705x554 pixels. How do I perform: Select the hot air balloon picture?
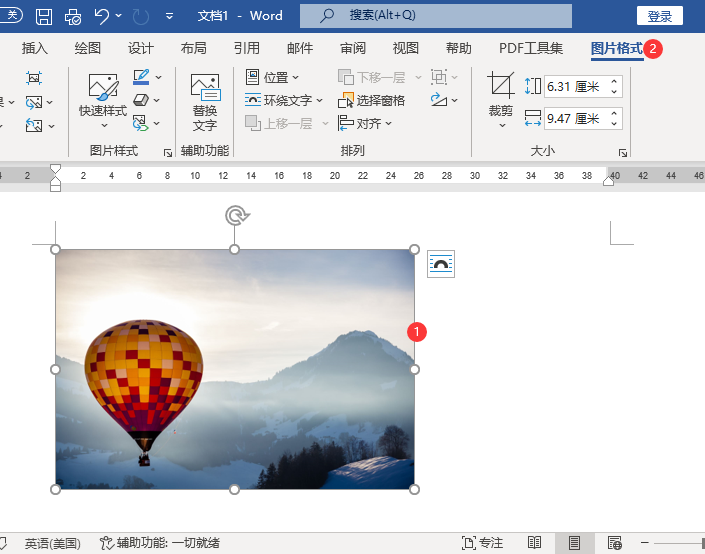235,369
